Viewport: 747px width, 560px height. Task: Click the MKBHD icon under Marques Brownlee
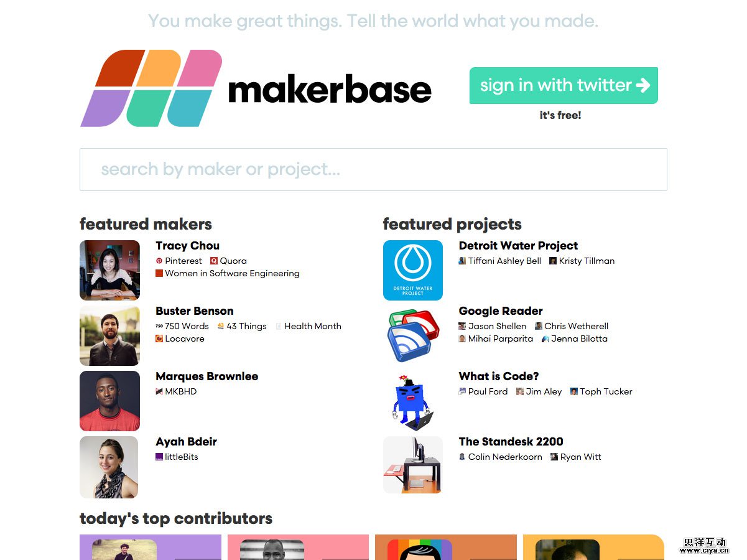pos(159,391)
